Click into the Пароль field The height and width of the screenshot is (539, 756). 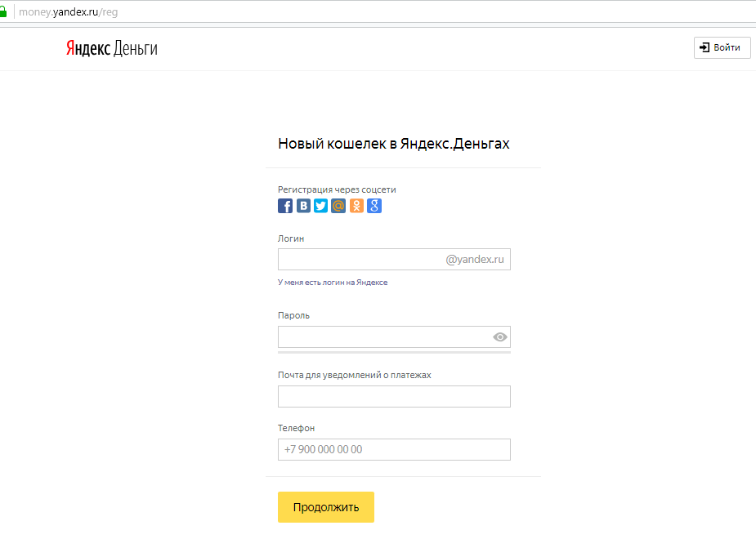[380, 337]
